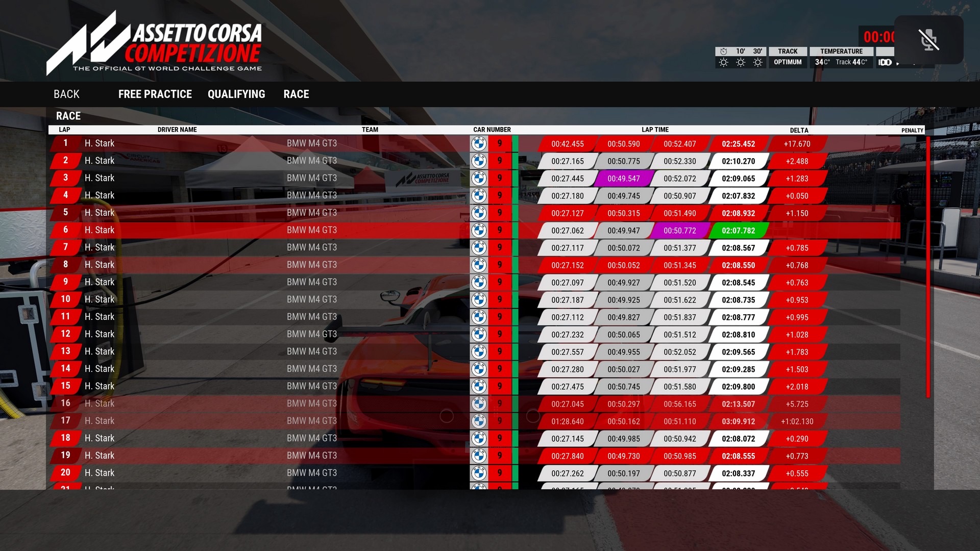Select lap 17 total time 03:09.912
The image size is (980, 551).
pos(738,421)
